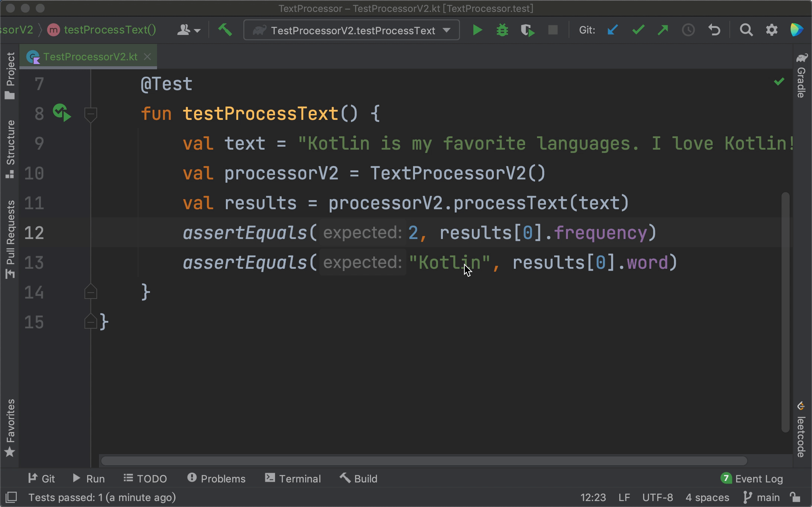
Task: Open the Run tool window
Action: coord(89,478)
